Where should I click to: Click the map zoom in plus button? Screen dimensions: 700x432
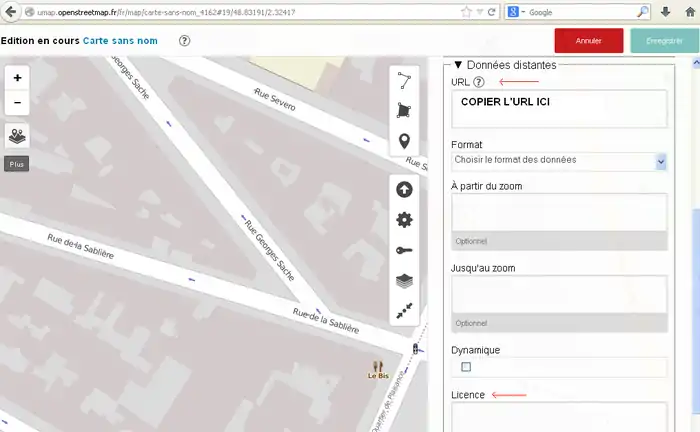coord(17,78)
